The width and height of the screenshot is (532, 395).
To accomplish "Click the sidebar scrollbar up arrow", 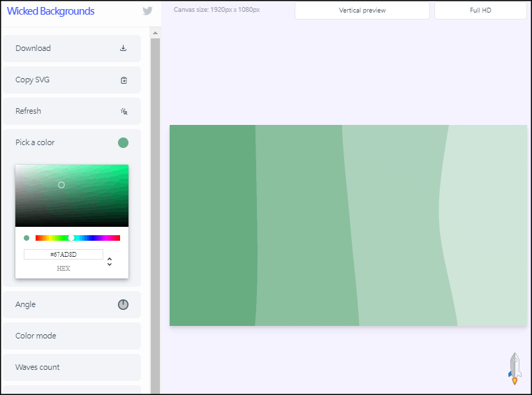I will [x=155, y=33].
